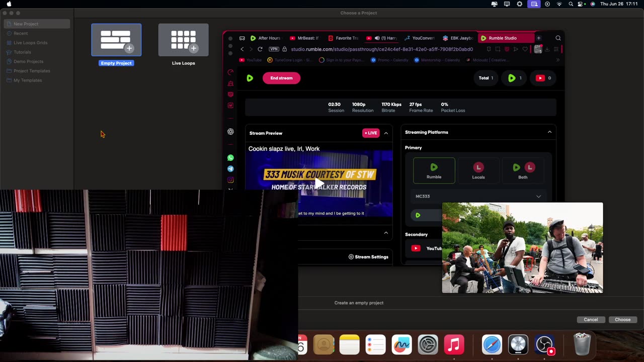The width and height of the screenshot is (644, 362).
Task: Click the VPN badge in address bar
Action: 274,49
